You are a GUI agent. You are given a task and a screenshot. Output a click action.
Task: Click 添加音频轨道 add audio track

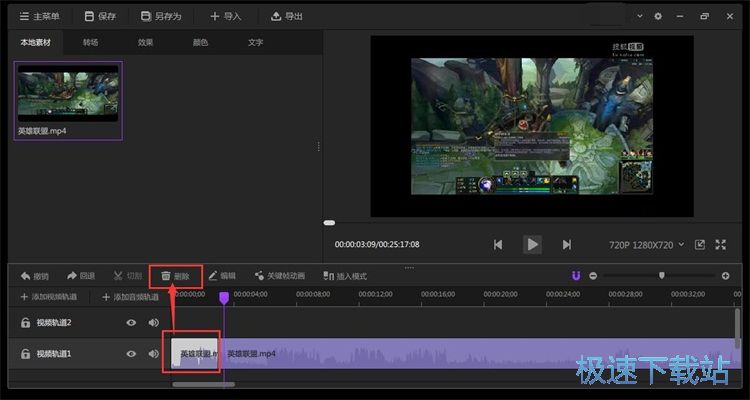click(x=131, y=297)
